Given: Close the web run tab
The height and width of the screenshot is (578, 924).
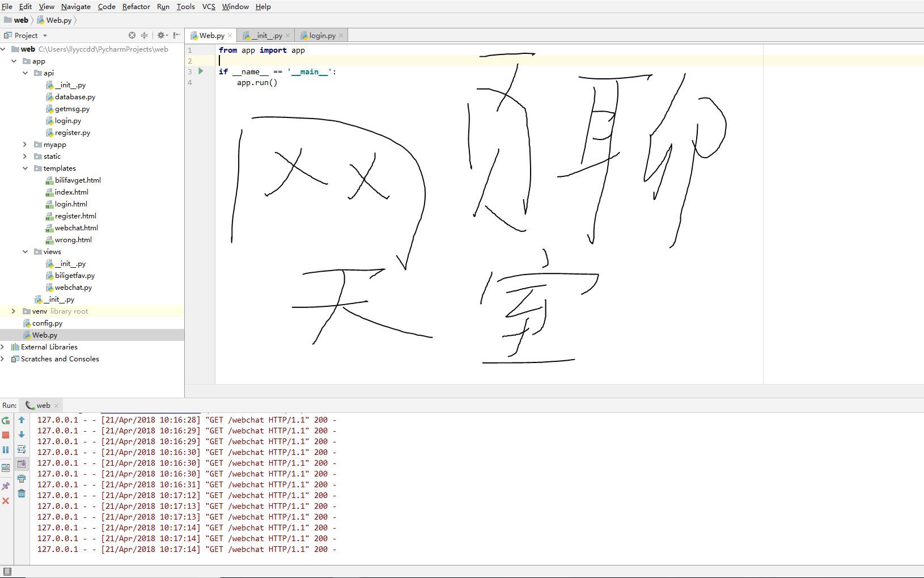Looking at the screenshot, I should coord(56,406).
